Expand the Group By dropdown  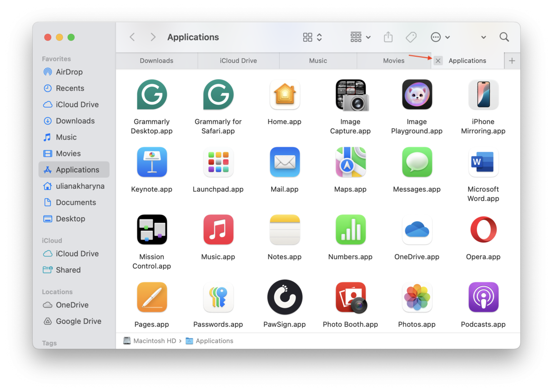[360, 37]
